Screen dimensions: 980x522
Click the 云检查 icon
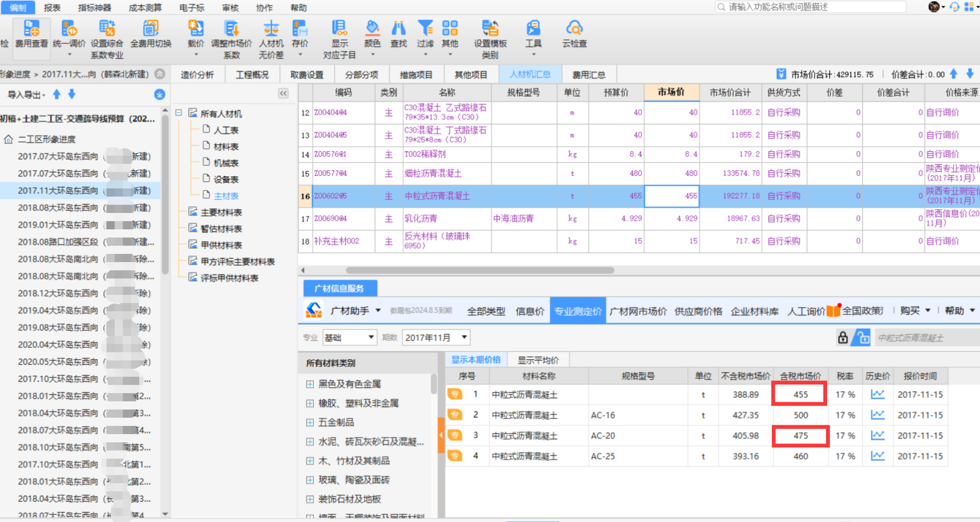click(x=574, y=34)
